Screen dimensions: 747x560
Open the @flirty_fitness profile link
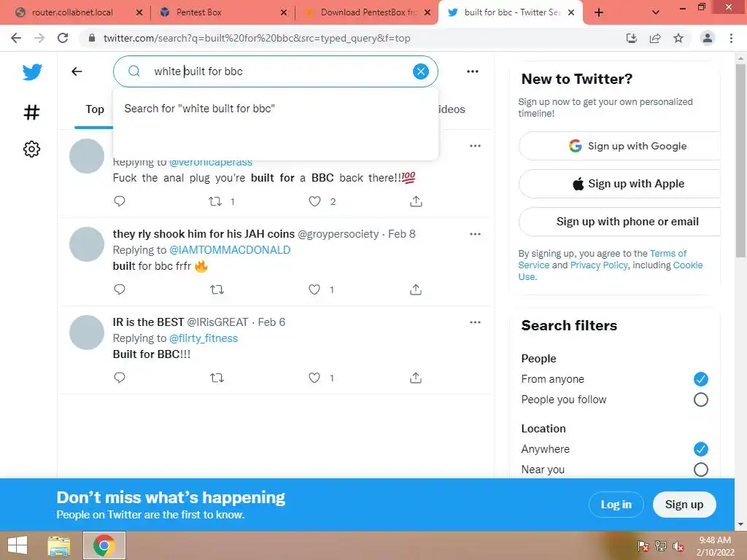pyautogui.click(x=204, y=338)
